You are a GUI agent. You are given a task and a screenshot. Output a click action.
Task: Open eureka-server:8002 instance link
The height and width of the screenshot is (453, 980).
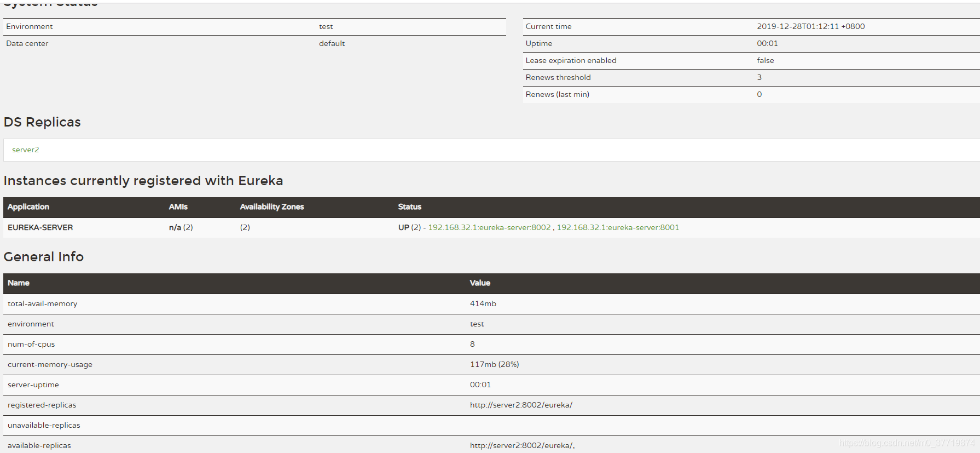(x=489, y=227)
